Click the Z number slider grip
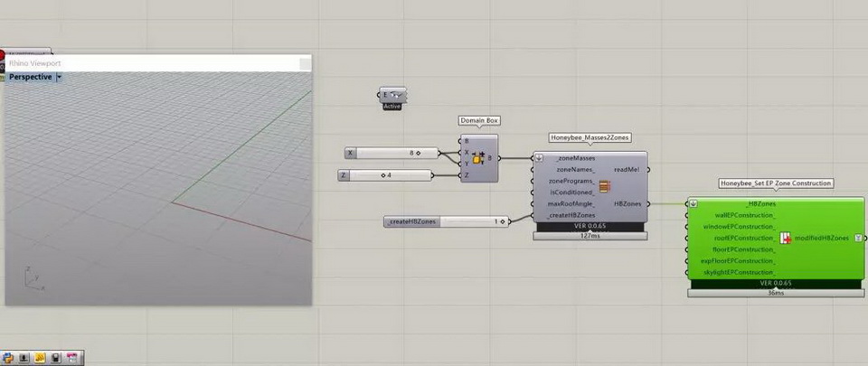 (x=387, y=174)
